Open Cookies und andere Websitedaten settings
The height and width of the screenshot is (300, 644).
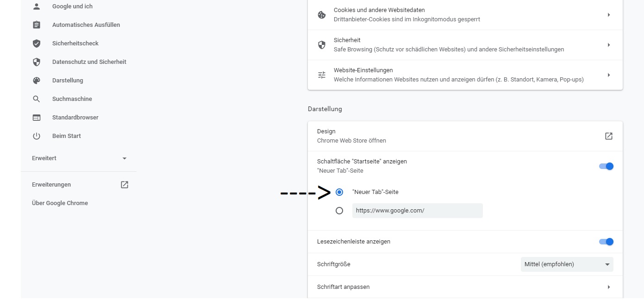point(465,15)
